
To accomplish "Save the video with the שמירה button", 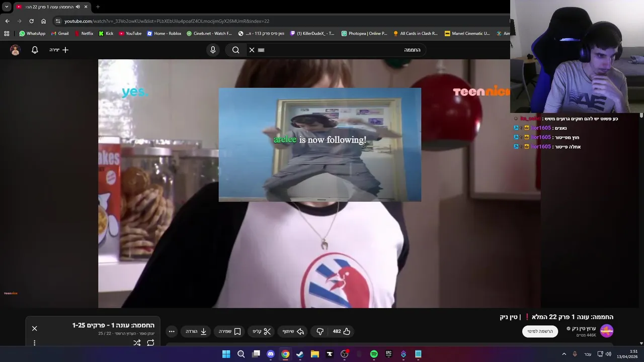I will (230, 331).
